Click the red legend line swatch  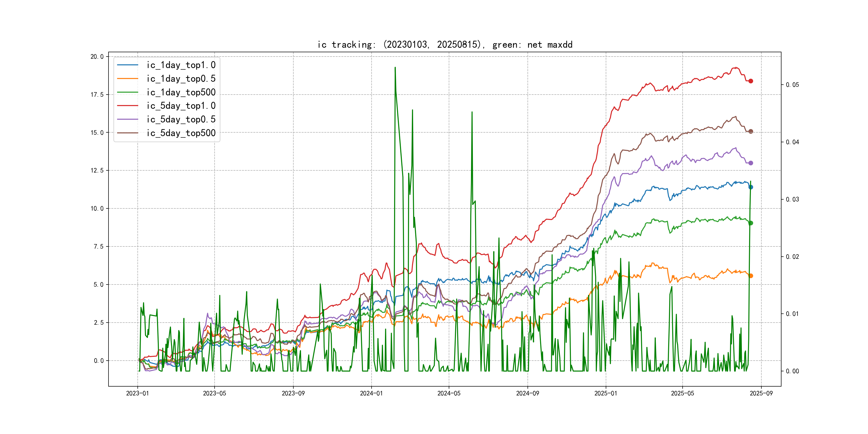click(127, 106)
